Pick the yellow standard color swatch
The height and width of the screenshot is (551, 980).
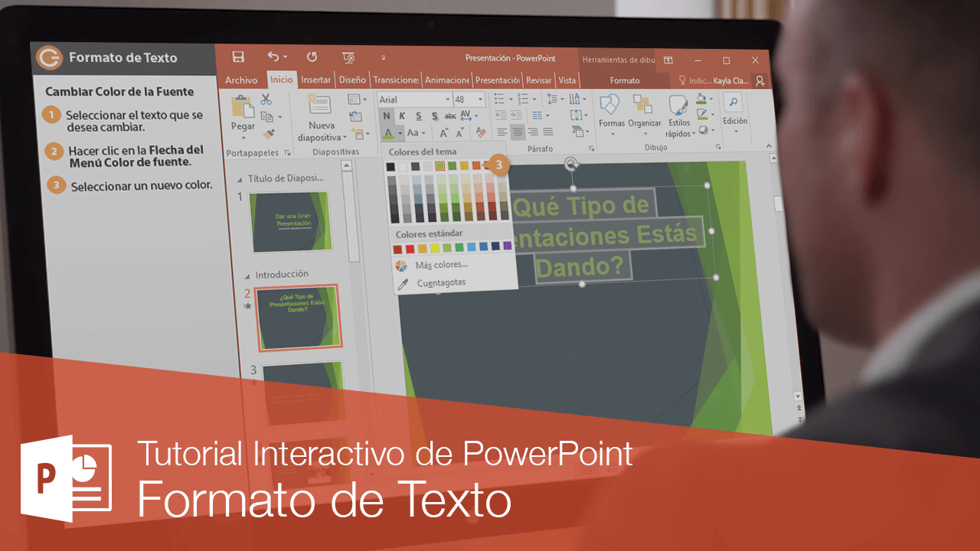coord(435,248)
